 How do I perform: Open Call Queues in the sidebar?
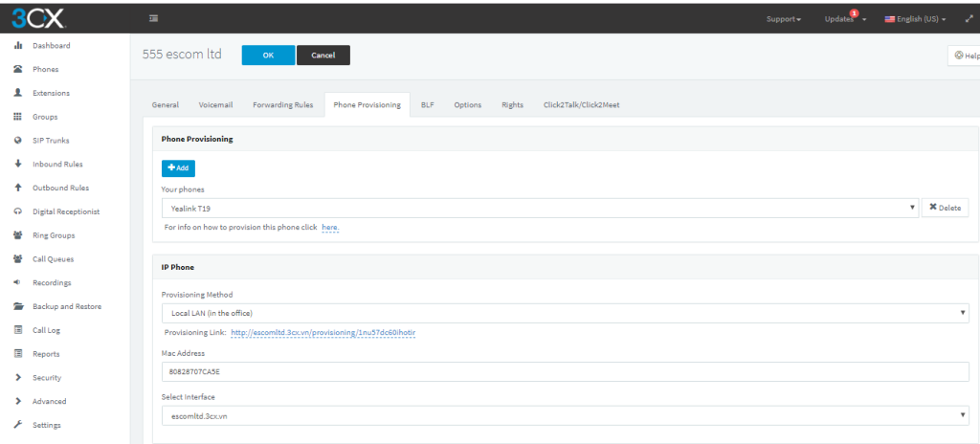pos(54,259)
